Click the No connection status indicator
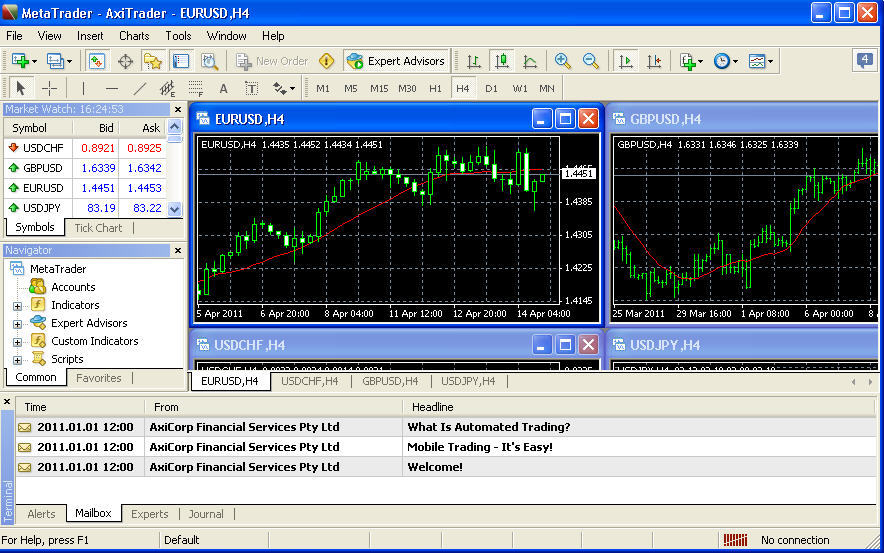 tap(778, 540)
